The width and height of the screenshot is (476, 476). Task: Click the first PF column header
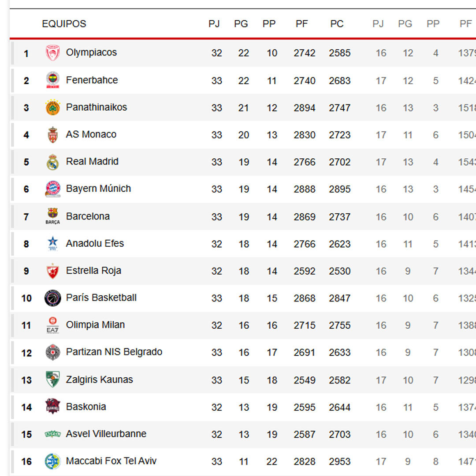(302, 24)
